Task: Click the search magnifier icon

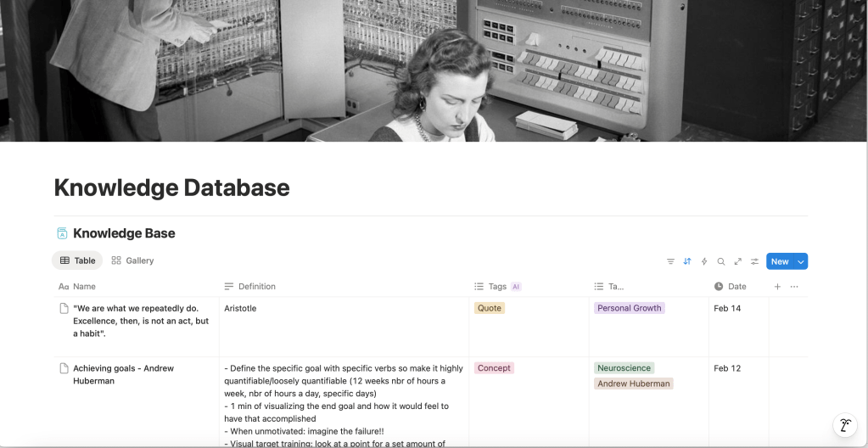Action: pos(721,261)
